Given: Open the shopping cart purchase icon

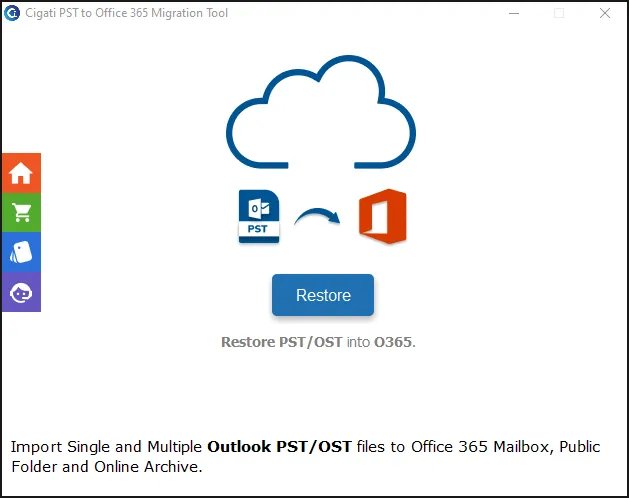Looking at the screenshot, I should pyautogui.click(x=21, y=213).
